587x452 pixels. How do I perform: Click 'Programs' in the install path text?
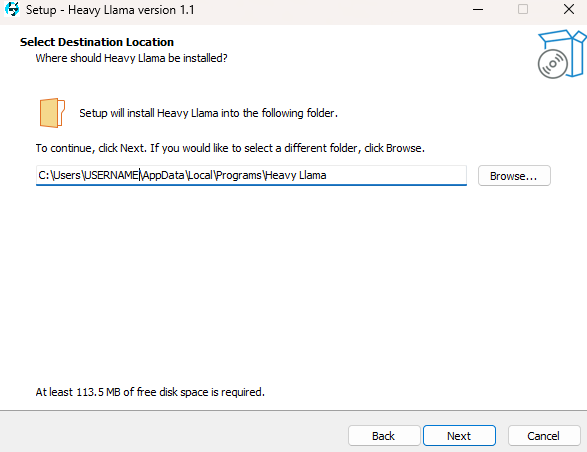[239, 175]
